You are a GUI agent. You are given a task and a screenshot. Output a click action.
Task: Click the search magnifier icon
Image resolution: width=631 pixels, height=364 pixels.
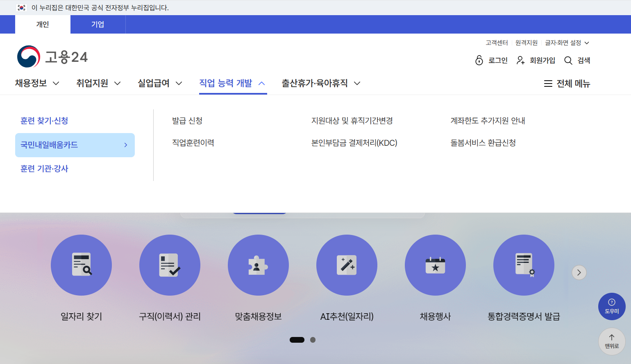(x=568, y=61)
